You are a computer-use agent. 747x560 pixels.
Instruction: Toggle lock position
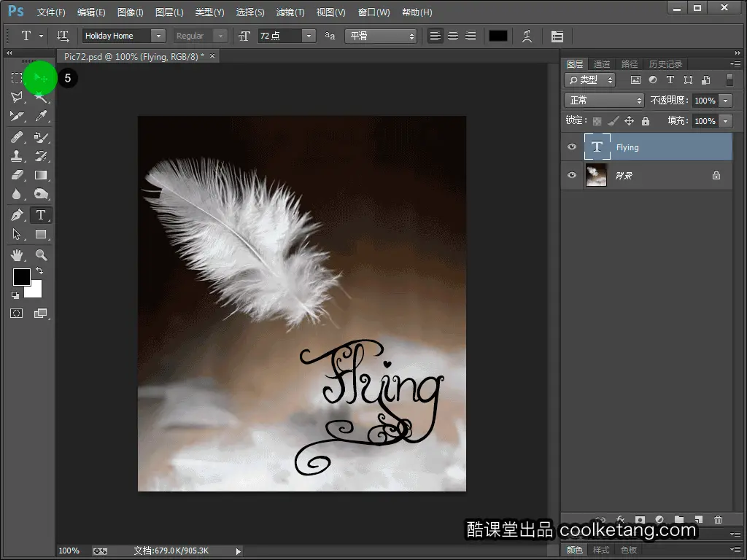(630, 121)
